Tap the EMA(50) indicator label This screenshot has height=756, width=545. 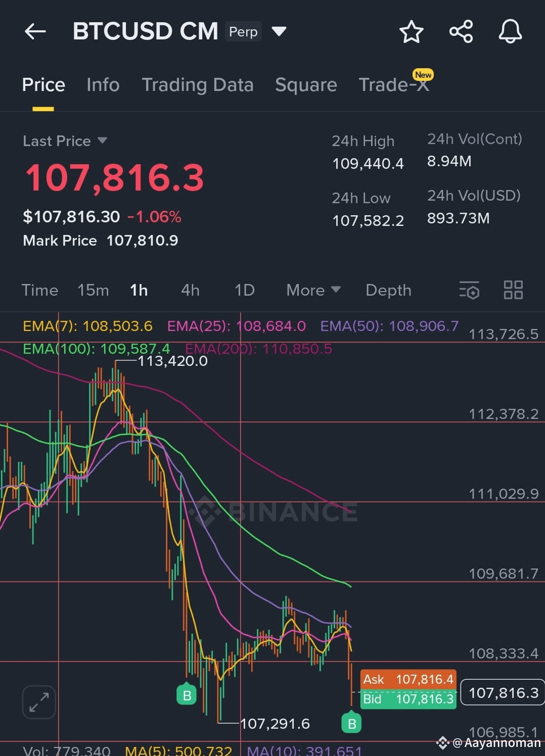coord(389,326)
